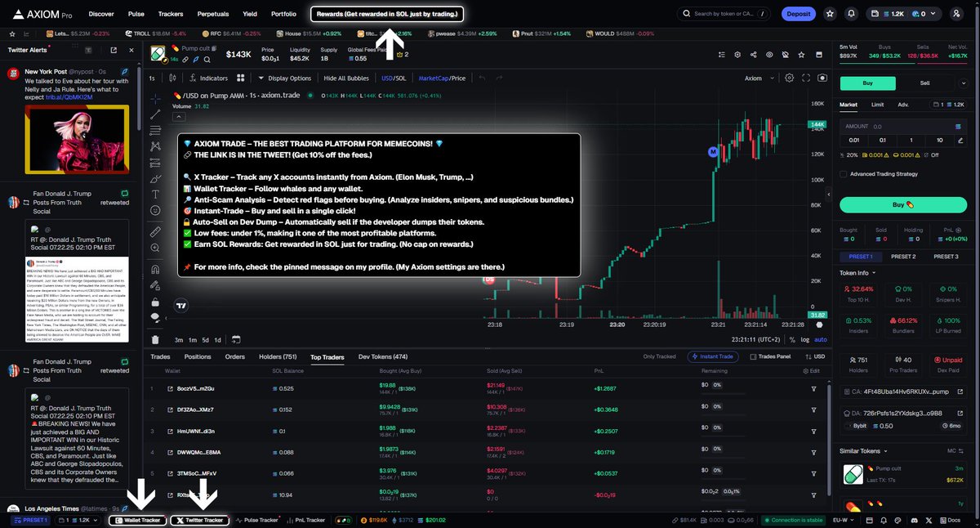Toggle the eye visibility icon above chart
Image resolution: width=980 pixels, height=528 pixels.
click(768, 54)
